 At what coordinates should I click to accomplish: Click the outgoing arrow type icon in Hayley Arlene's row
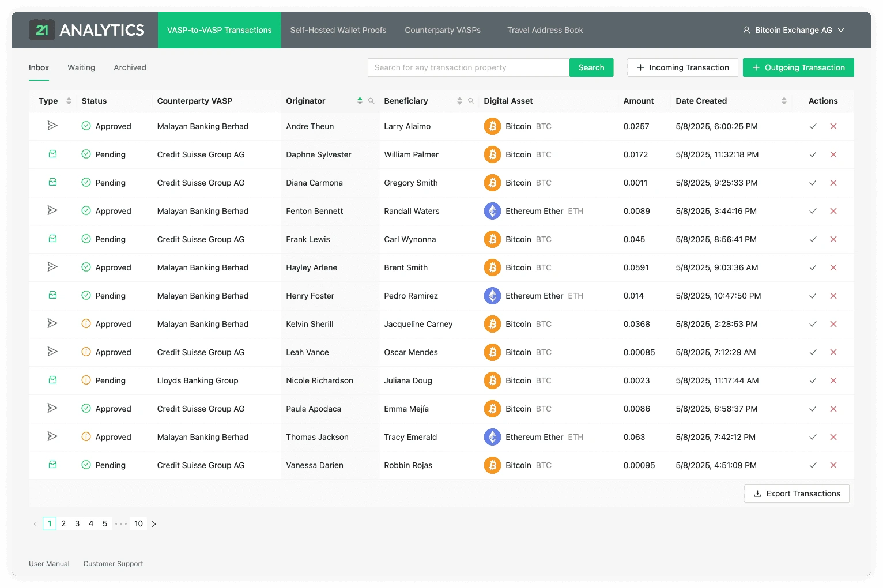52,267
